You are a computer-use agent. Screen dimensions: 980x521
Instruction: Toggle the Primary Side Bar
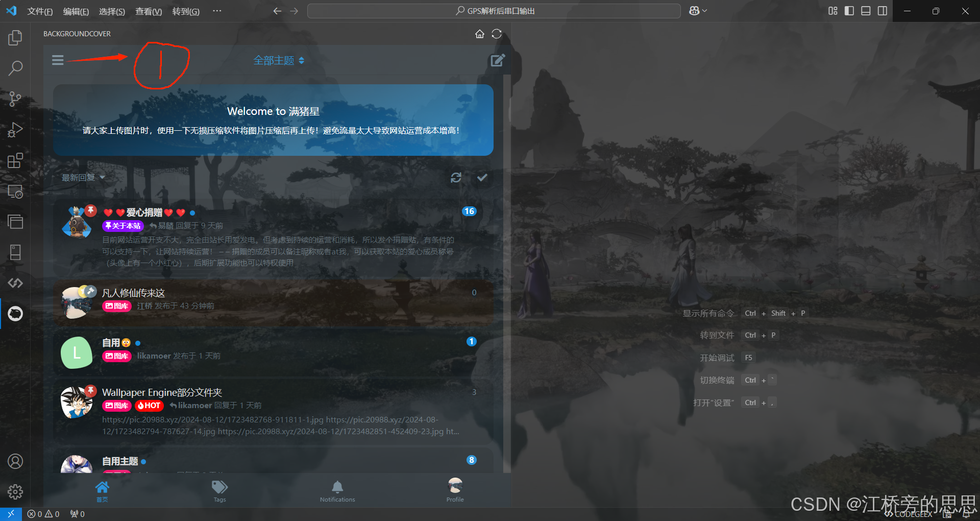pos(849,11)
